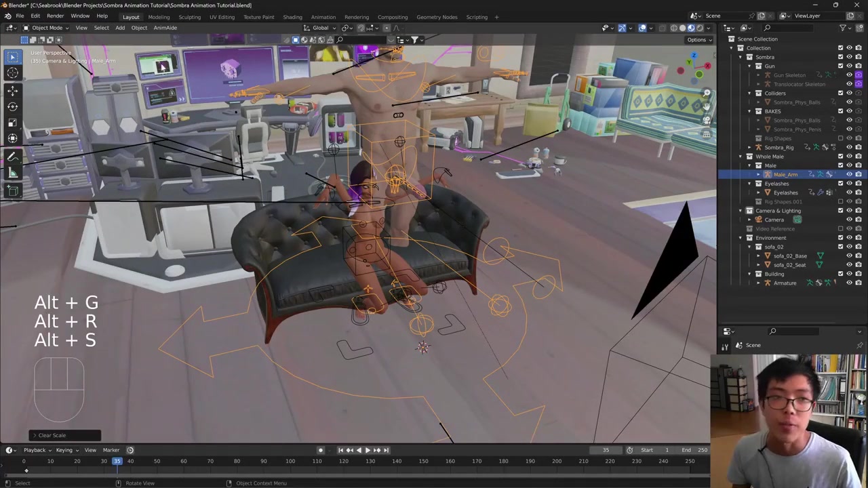Viewport: 868px width, 488px height.
Task: Enable the Video Reference collection checkbox
Action: tap(840, 228)
